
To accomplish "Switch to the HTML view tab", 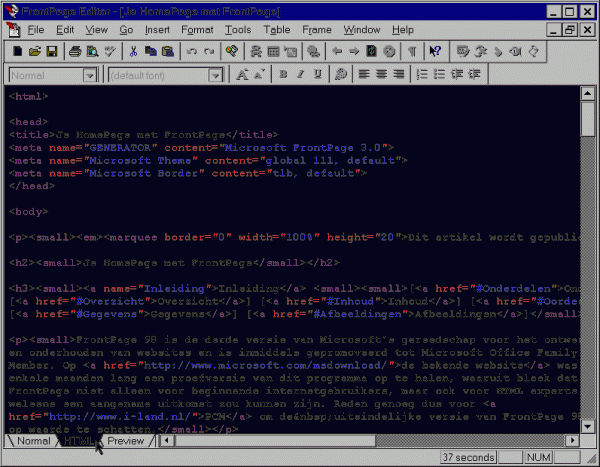I will (x=78, y=441).
